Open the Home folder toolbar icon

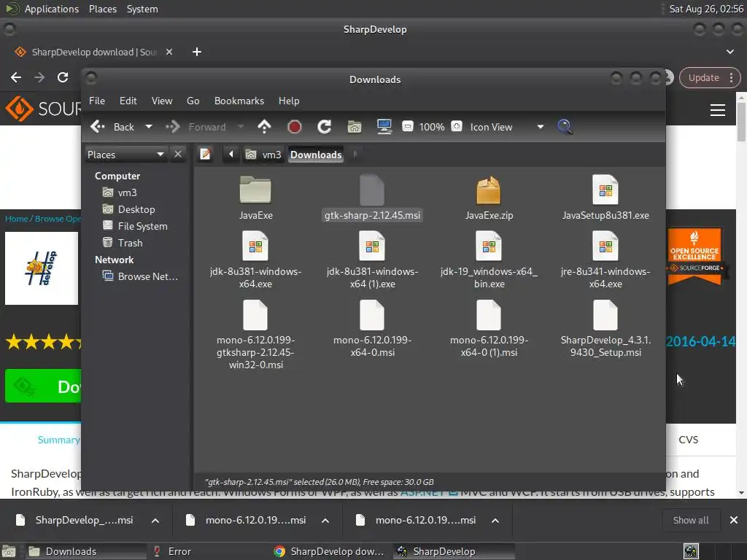(x=354, y=127)
